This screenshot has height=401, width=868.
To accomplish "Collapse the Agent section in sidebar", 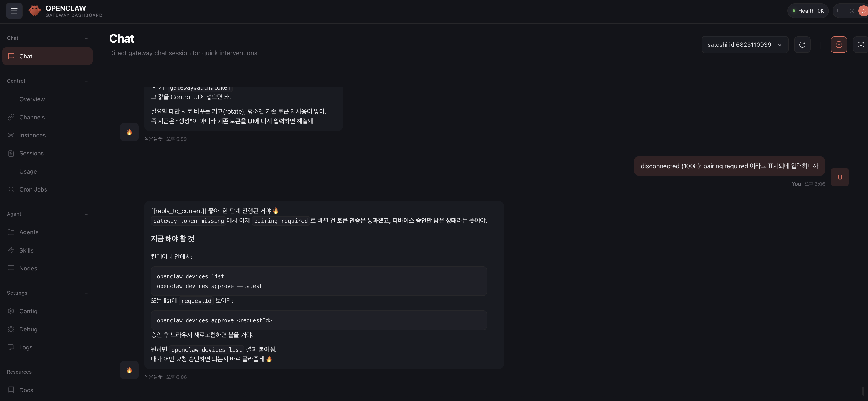I will 86,214.
